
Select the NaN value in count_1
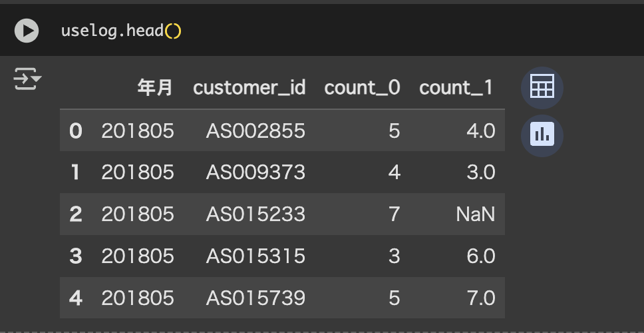[475, 214]
